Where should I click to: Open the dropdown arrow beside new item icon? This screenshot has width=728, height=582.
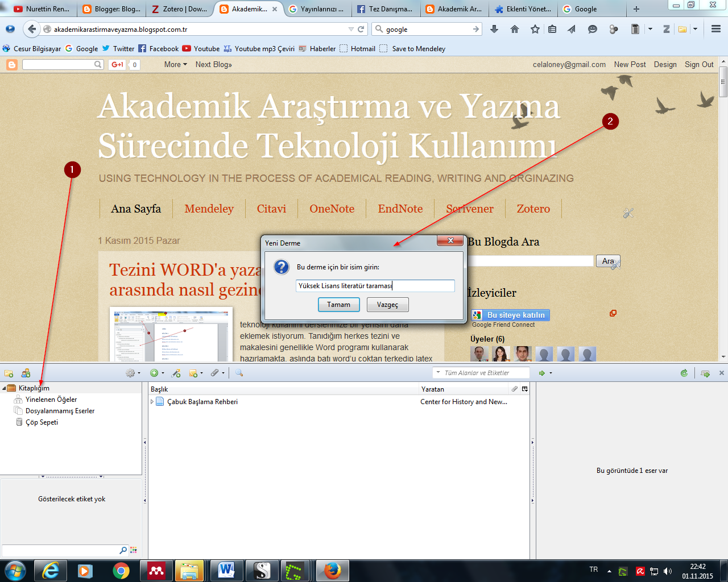[x=163, y=373]
